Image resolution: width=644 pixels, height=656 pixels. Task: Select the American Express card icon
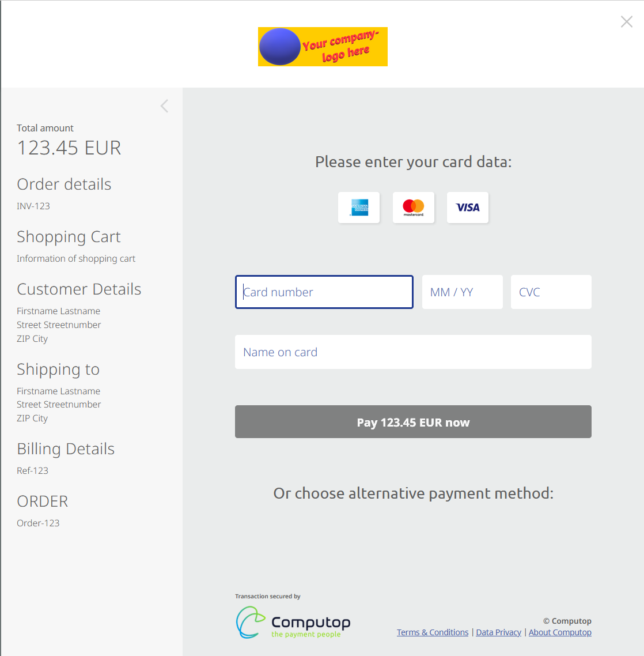(359, 208)
